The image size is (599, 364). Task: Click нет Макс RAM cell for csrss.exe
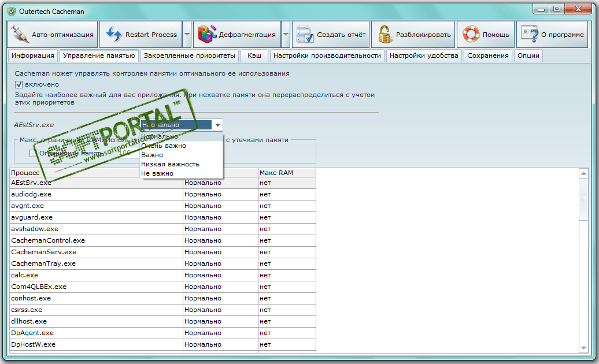[x=287, y=310]
